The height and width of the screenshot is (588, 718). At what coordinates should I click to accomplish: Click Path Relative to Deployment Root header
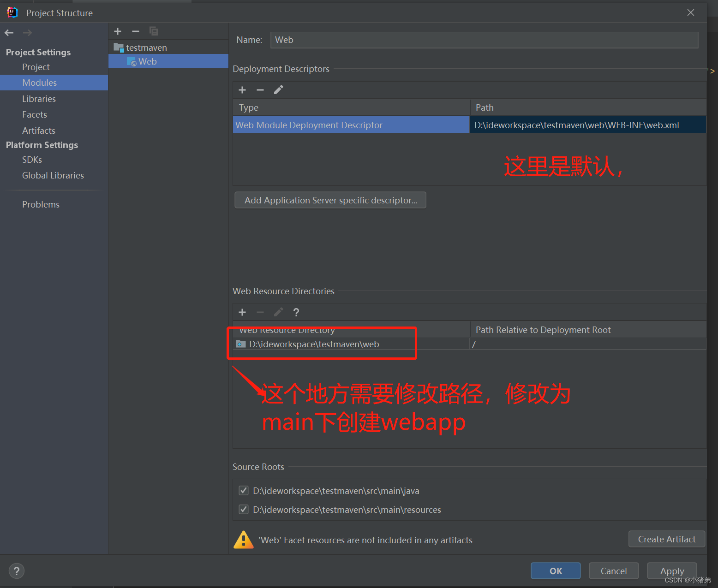click(x=588, y=330)
